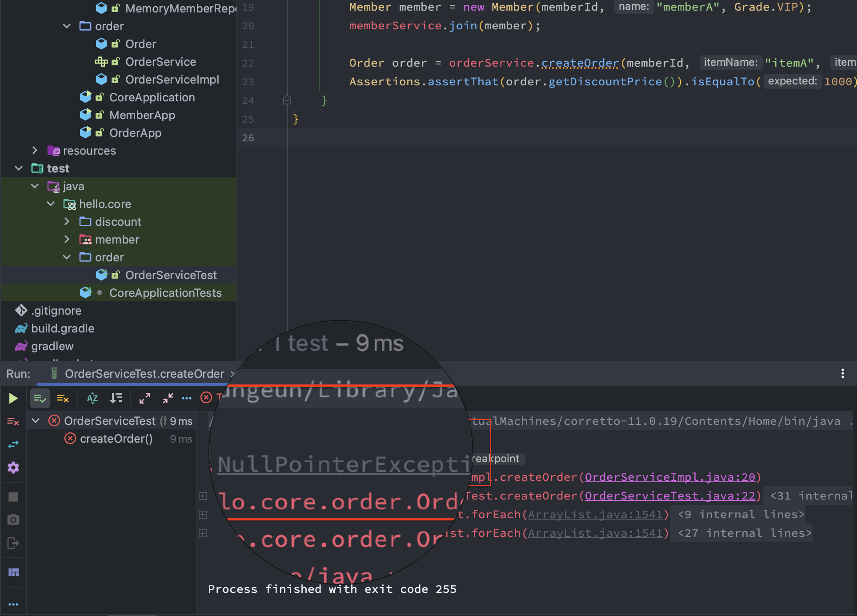The height and width of the screenshot is (616, 857).
Task: Collapse the OrderServiceTest result node
Action: (36, 420)
